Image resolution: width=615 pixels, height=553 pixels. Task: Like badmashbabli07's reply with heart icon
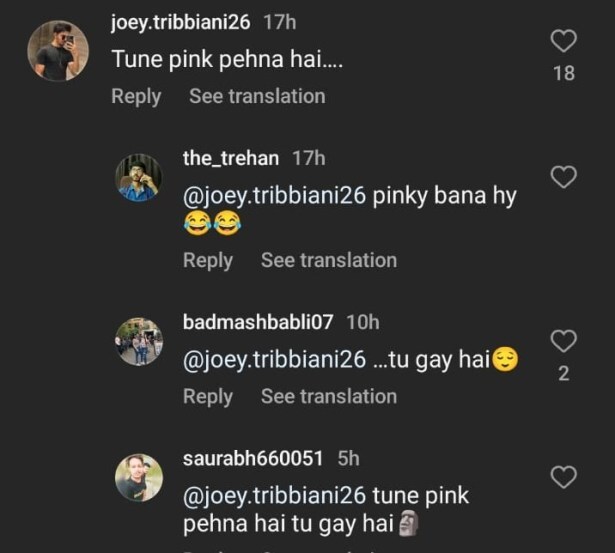click(564, 340)
